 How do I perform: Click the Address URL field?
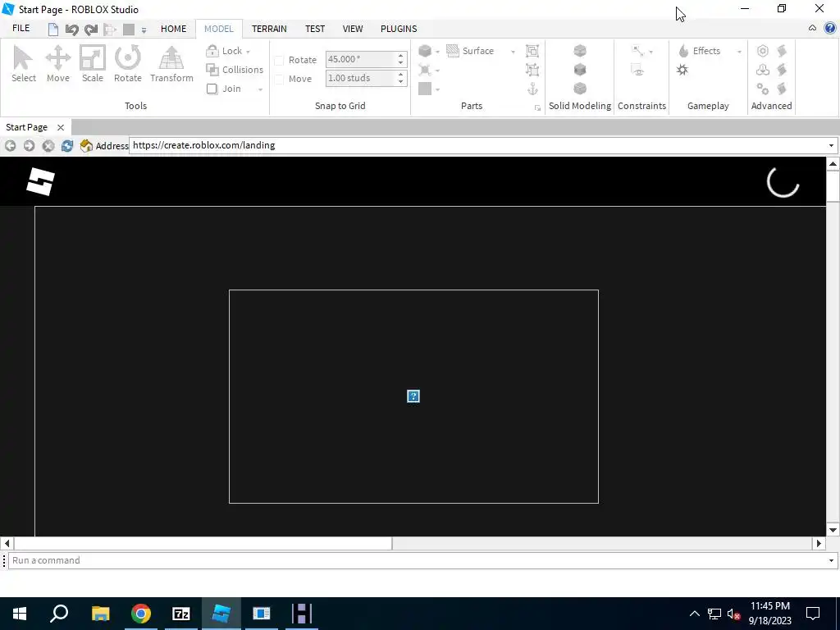coord(478,146)
